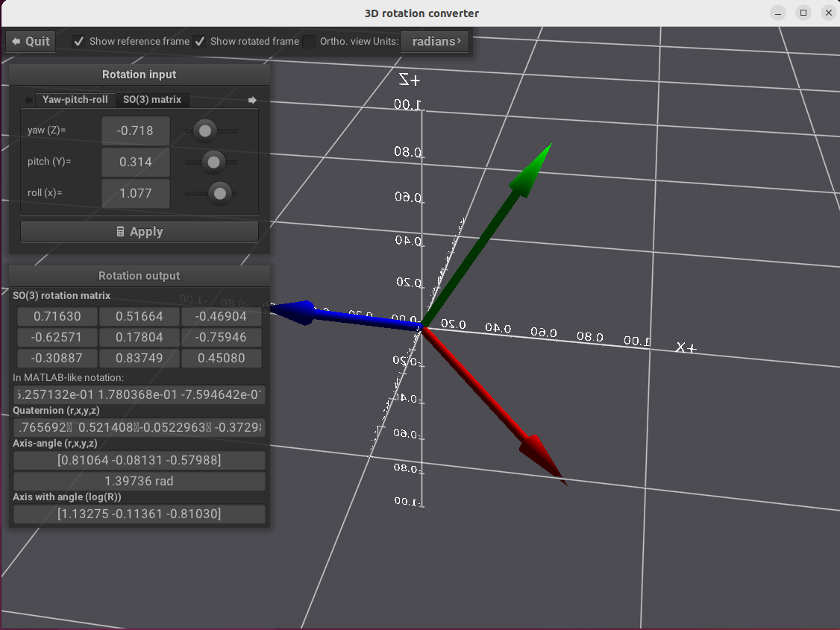The image size is (840, 630).
Task: Click the roll slider knob
Action: pos(220,194)
